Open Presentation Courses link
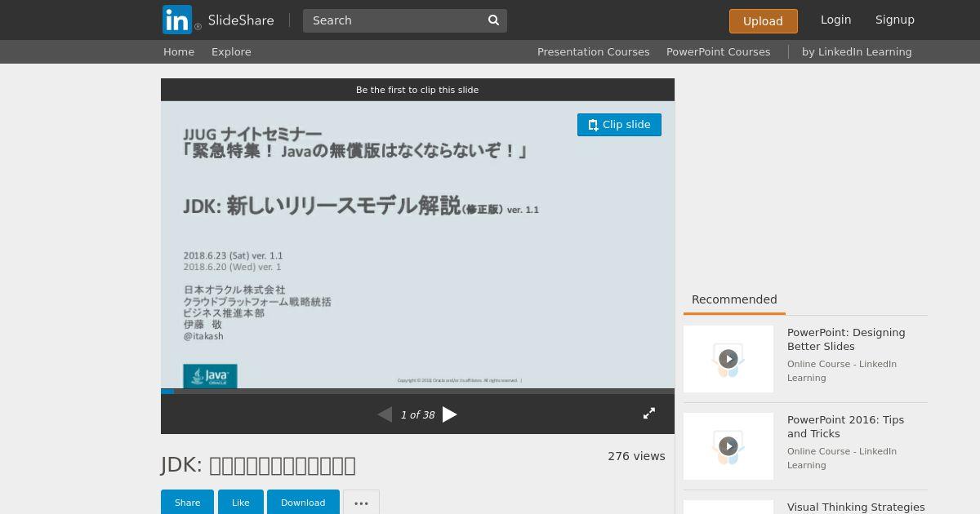Viewport: 980px width, 514px height. [593, 51]
